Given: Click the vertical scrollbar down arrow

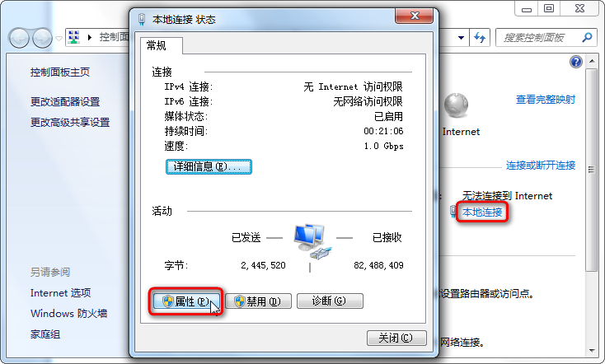Looking at the screenshot, I should (x=592, y=351).
